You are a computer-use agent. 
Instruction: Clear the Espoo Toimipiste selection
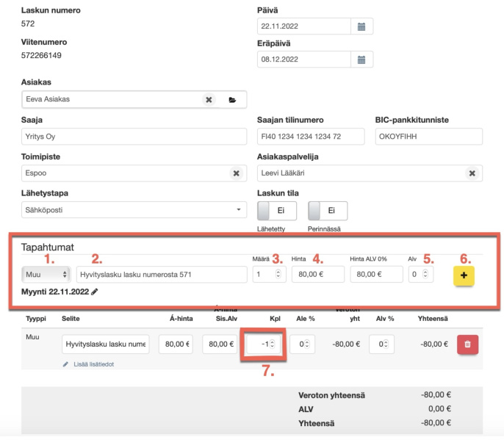(x=237, y=173)
